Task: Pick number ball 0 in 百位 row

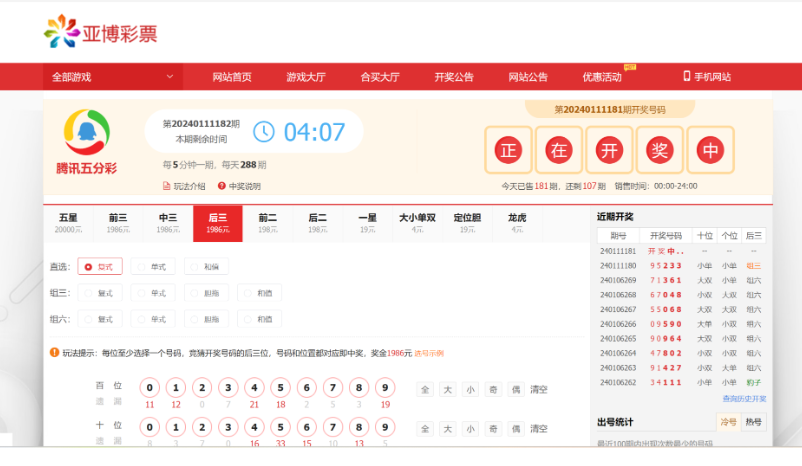Action: (x=150, y=388)
